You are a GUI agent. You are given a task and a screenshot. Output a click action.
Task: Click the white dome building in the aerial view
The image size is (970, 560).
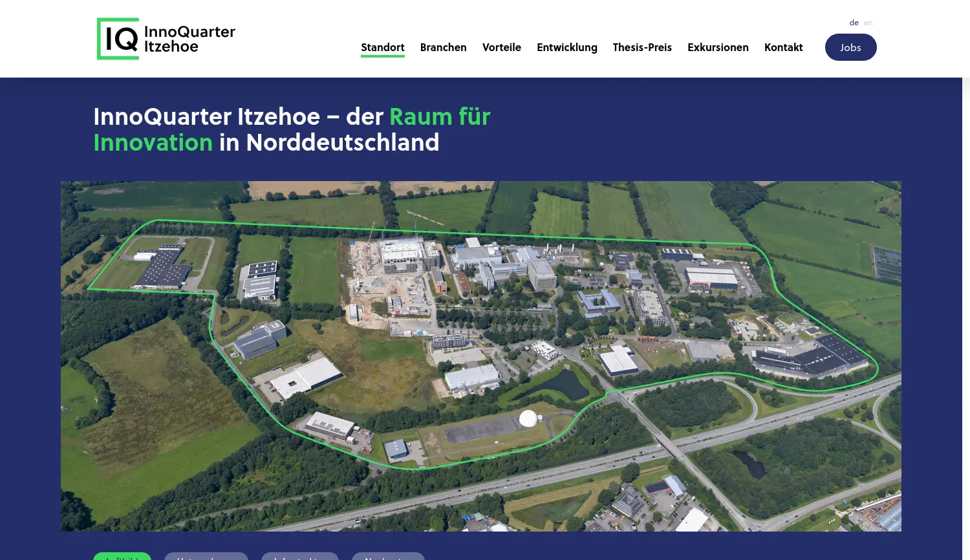tap(528, 418)
